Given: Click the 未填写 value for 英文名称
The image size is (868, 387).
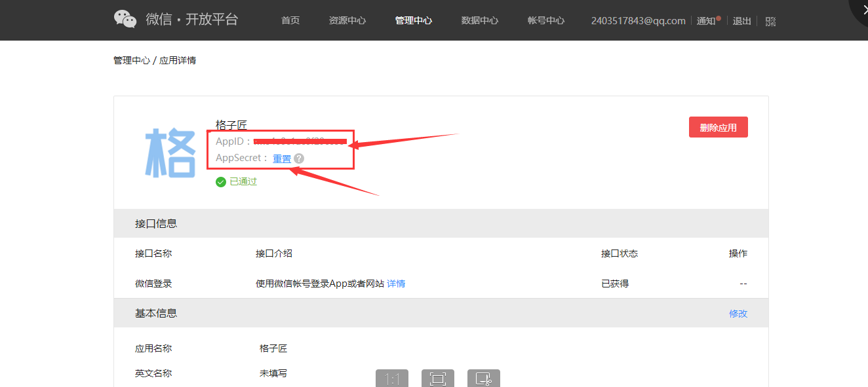Looking at the screenshot, I should point(273,373).
